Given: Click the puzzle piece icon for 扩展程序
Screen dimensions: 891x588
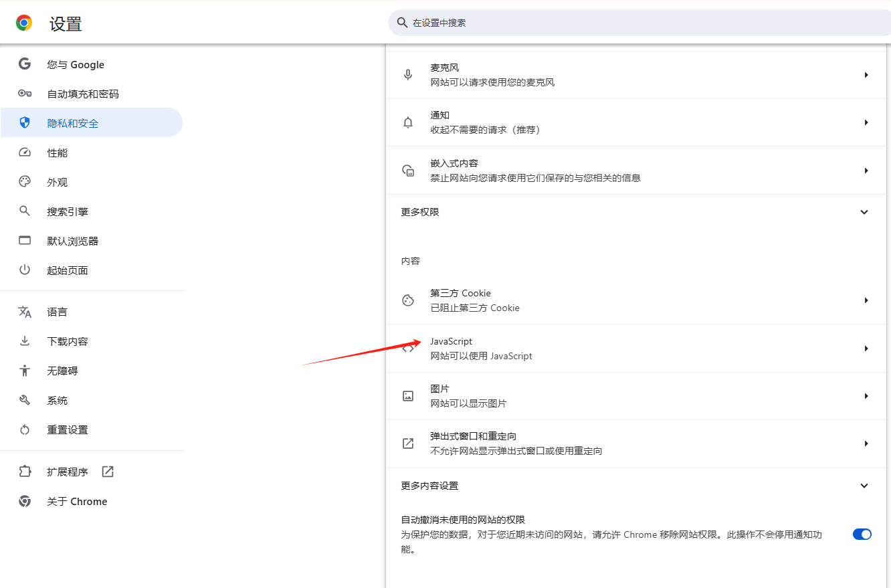Looking at the screenshot, I should click(25, 472).
